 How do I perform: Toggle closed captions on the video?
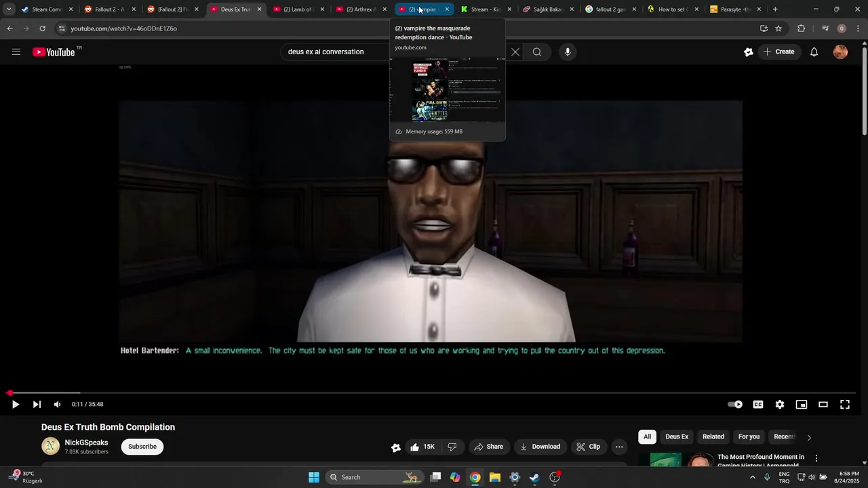coord(758,405)
